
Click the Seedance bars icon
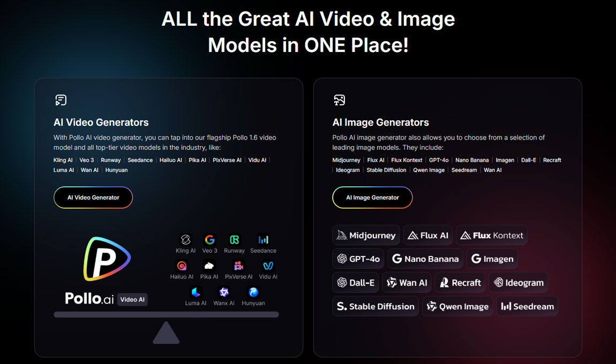(263, 240)
